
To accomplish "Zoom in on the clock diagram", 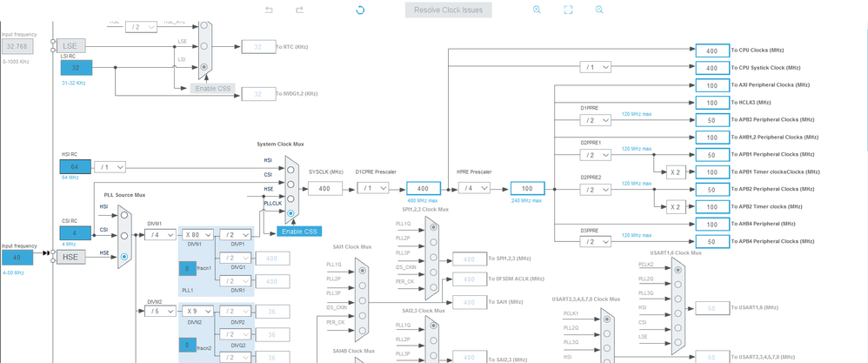I will click(x=537, y=10).
